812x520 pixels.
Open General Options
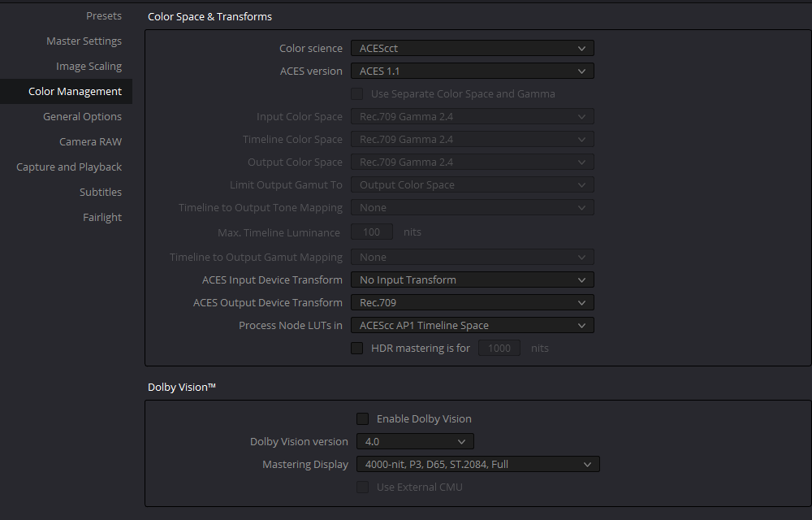(82, 116)
